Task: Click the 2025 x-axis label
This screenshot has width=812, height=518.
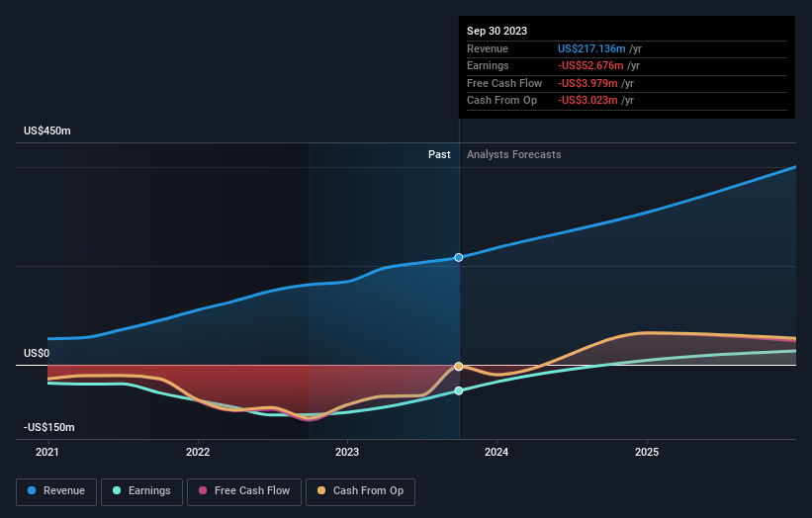Action: (x=647, y=452)
